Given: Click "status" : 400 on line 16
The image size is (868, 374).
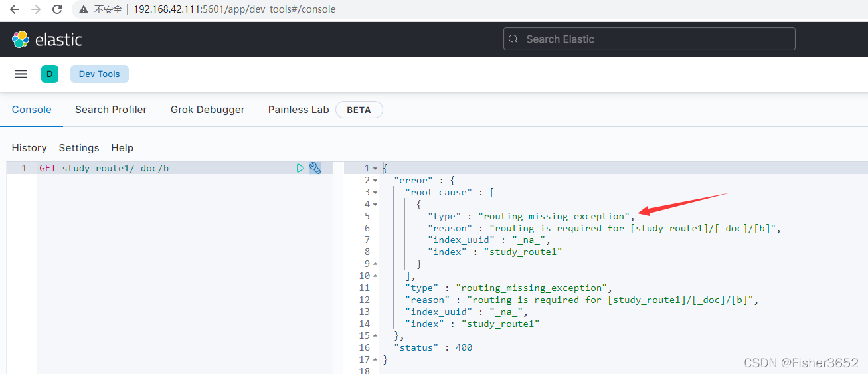Looking at the screenshot, I should click(433, 347).
